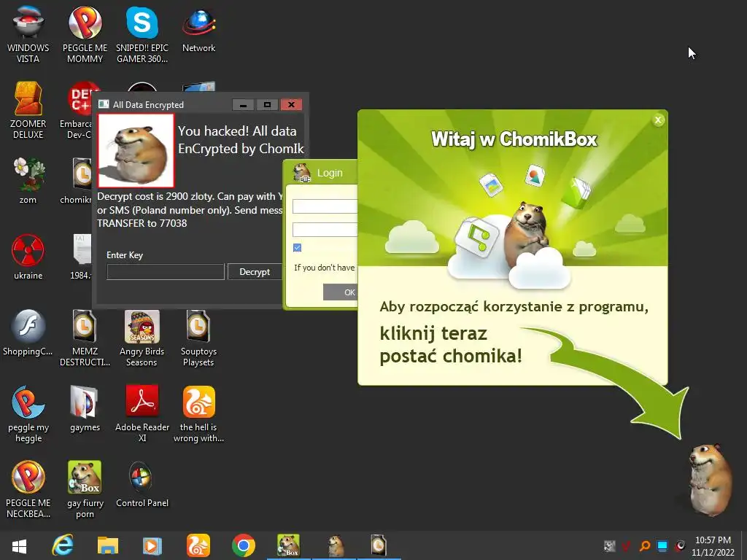Viewport: 747px width, 560px height.
Task: Close the All Data Encrypted window
Action: [x=292, y=105]
